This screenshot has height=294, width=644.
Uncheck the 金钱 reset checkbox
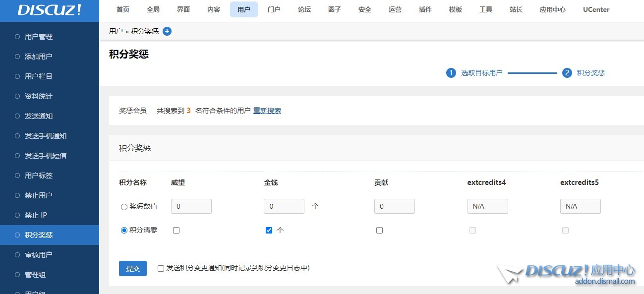[x=269, y=230]
